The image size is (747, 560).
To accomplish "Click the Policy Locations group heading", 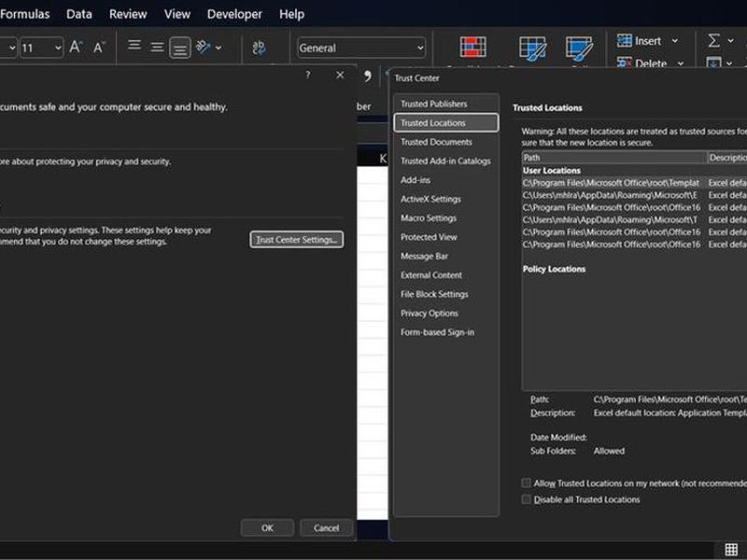I will pos(554,269).
